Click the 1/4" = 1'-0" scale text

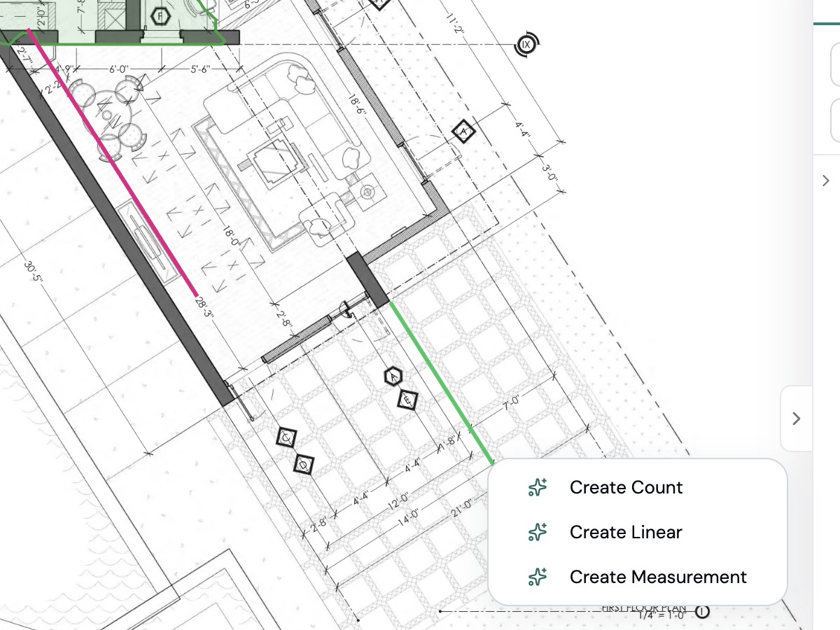(x=661, y=617)
